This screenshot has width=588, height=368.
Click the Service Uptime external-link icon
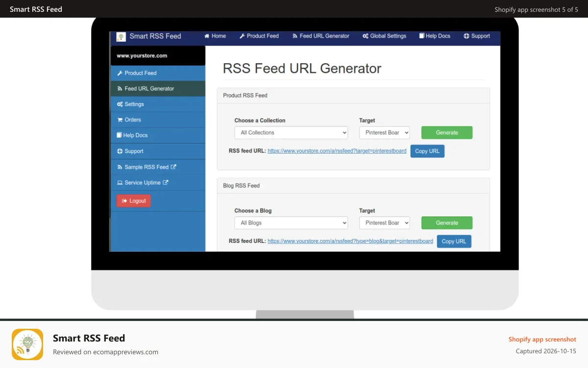166,183
